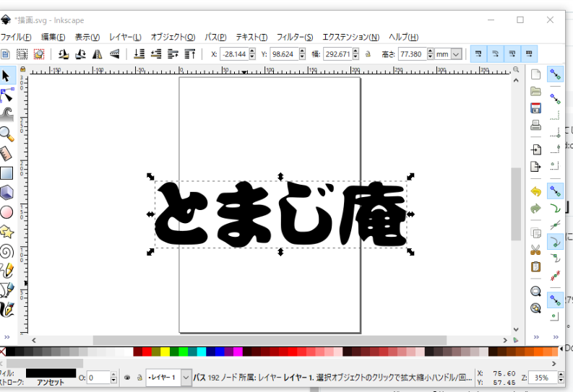Select the Spiral tool
The height and width of the screenshot is (392, 573).
tap(7, 251)
